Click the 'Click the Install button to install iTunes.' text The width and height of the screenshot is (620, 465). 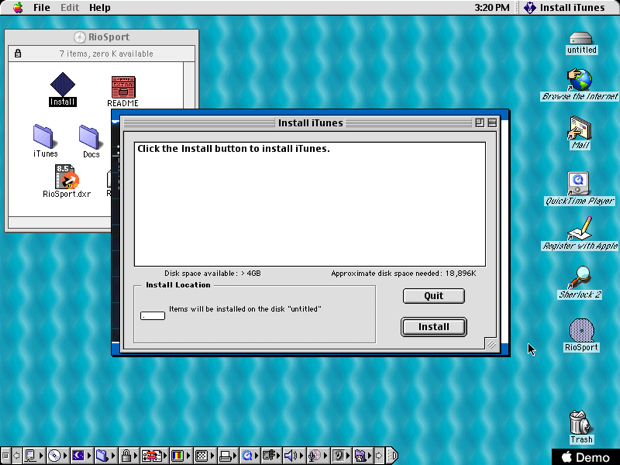233,149
